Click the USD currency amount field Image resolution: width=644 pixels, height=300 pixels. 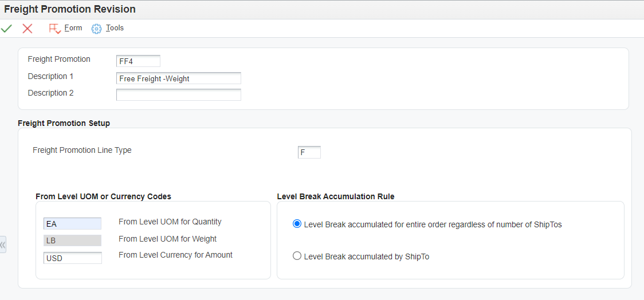72,258
